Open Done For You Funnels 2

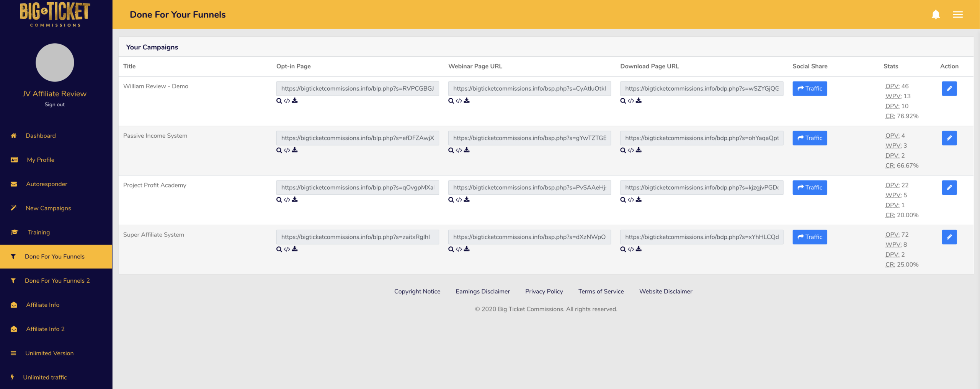pyautogui.click(x=57, y=281)
